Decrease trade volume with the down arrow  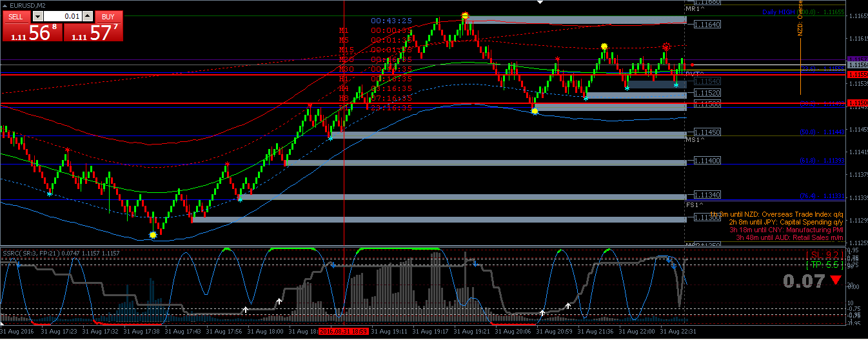38,16
